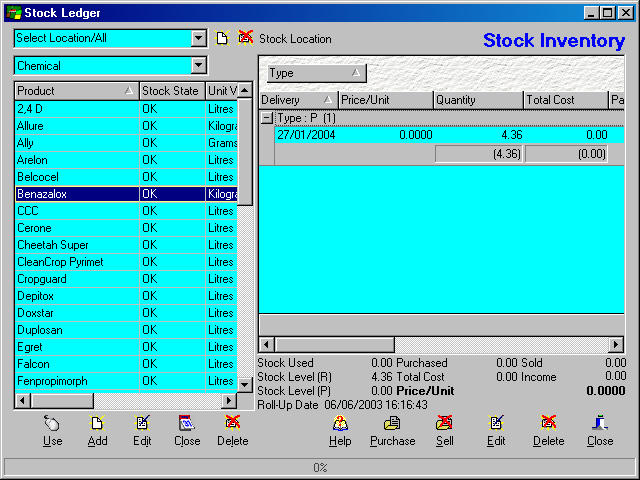
Task: Click the quantity subtotal (4.36) field
Action: pos(478,154)
